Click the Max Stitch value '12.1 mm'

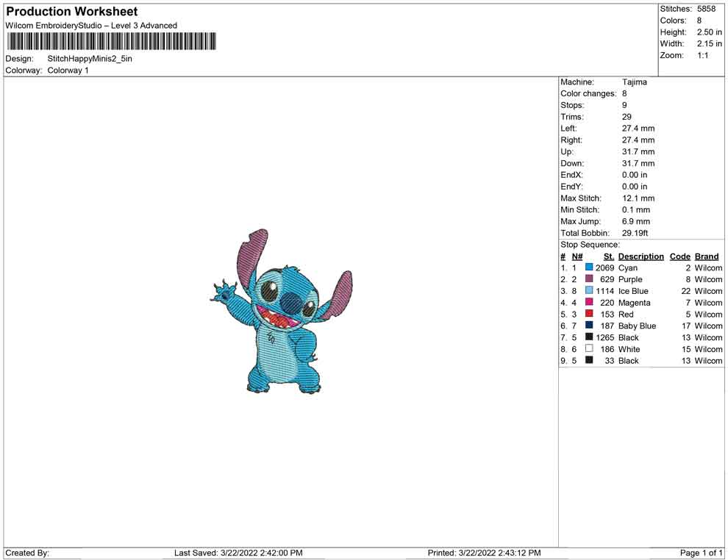coord(638,198)
